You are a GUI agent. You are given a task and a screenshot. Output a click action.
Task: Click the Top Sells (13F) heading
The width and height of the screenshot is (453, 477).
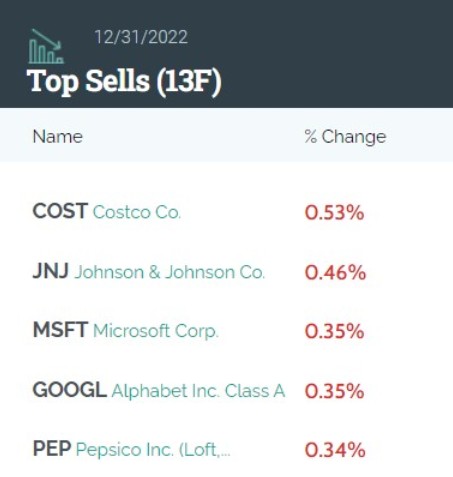(124, 82)
